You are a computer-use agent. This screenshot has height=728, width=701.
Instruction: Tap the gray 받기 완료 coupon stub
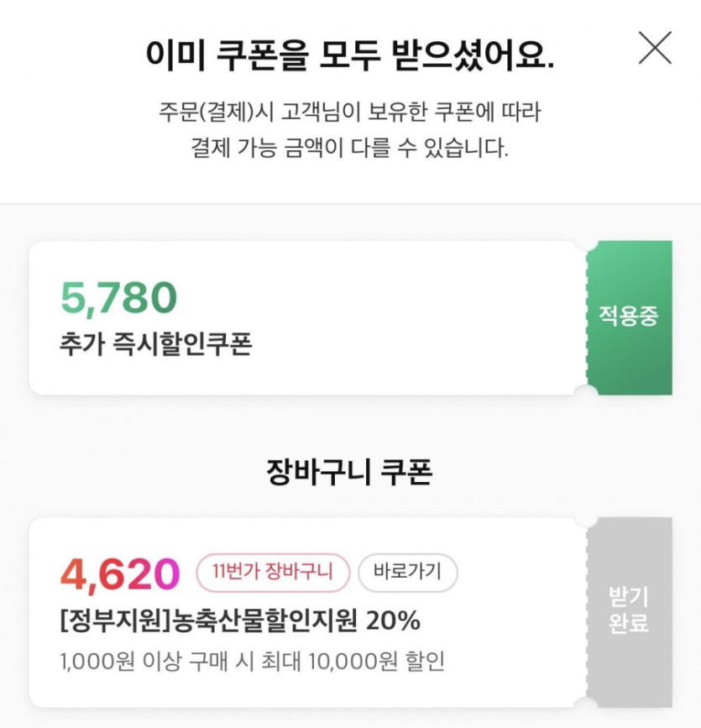pos(629,611)
